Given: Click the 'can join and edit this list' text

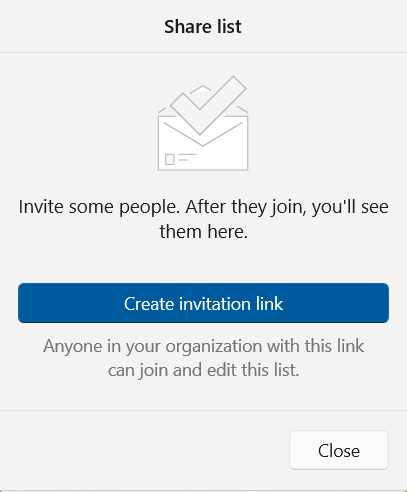Looking at the screenshot, I should (x=203, y=370).
